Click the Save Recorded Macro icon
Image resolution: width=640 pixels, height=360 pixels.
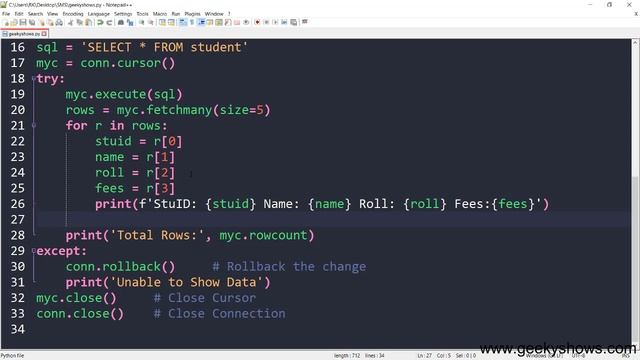[x=293, y=22]
